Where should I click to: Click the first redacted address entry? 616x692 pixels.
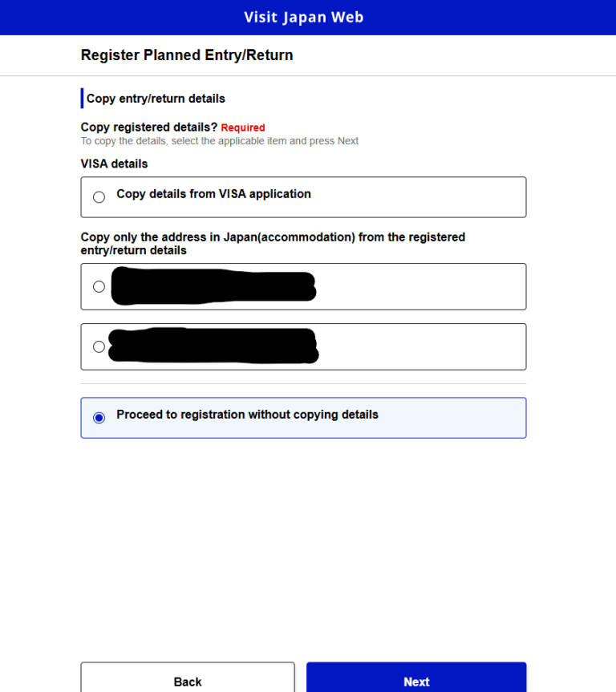[x=213, y=288]
